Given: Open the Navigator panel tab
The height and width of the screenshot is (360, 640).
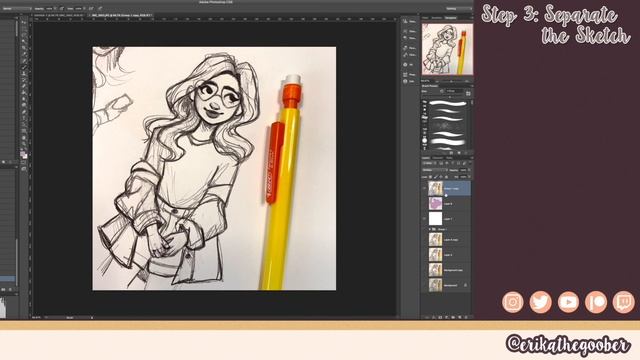Looking at the screenshot, I should (x=451, y=18).
